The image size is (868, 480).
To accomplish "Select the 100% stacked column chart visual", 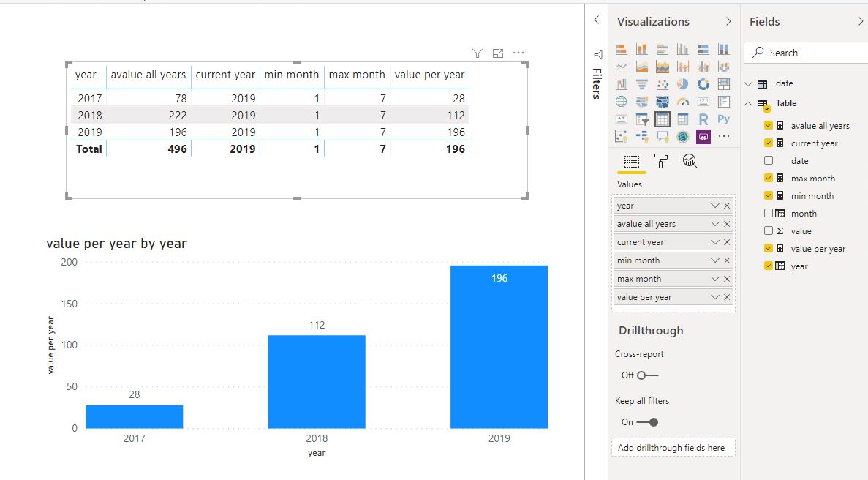I will click(723, 49).
